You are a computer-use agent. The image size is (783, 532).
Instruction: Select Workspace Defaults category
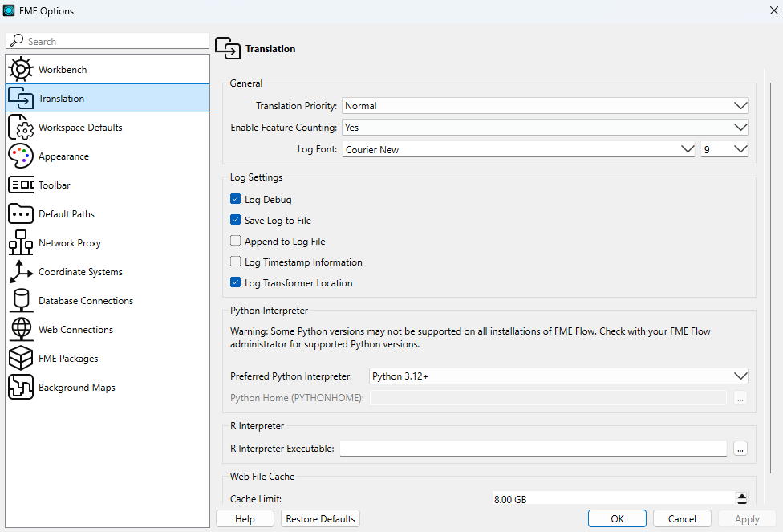108,128
